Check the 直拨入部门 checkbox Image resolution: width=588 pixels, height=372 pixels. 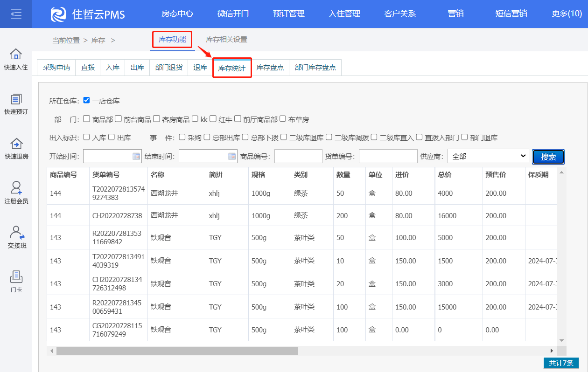419,137
